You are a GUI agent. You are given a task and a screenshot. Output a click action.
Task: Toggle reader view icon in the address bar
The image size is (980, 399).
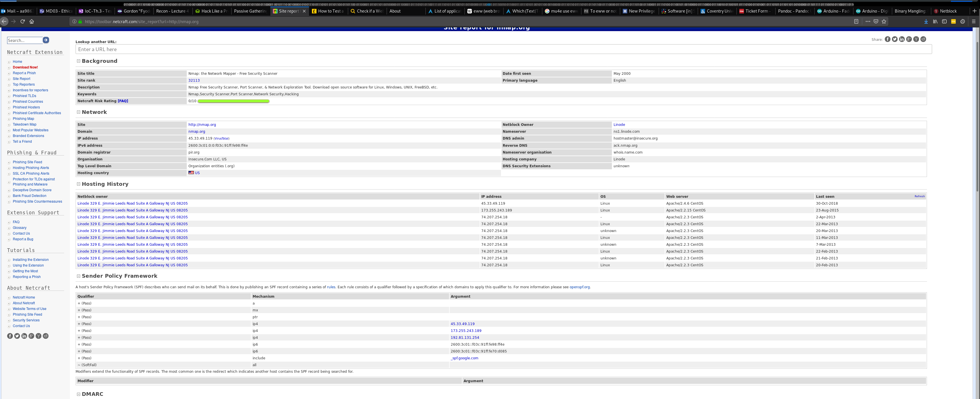[x=856, y=22]
